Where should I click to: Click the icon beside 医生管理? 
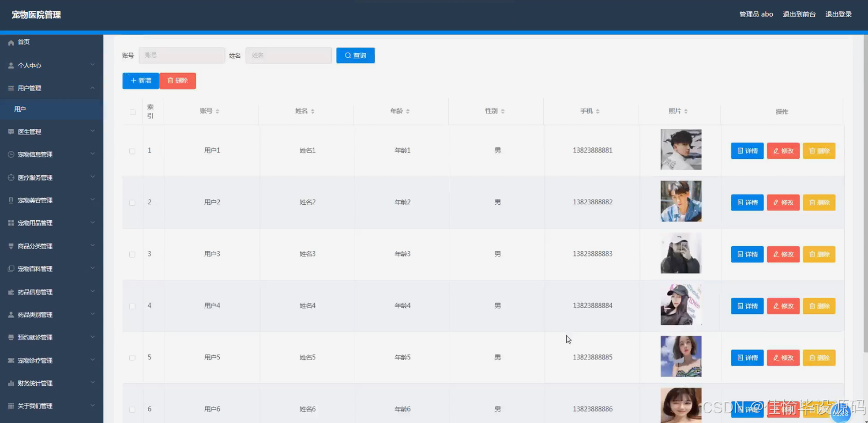point(11,132)
